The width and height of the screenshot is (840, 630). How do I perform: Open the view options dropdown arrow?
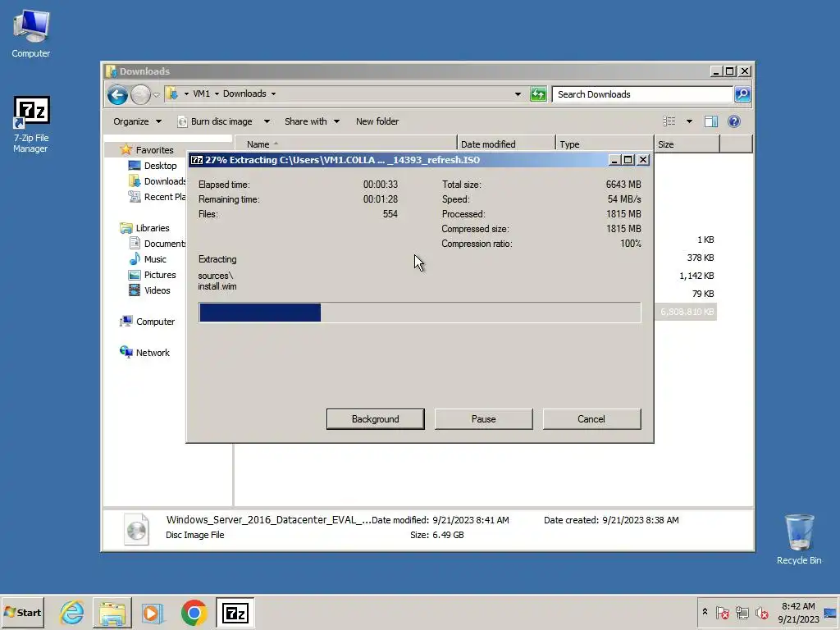(x=689, y=121)
